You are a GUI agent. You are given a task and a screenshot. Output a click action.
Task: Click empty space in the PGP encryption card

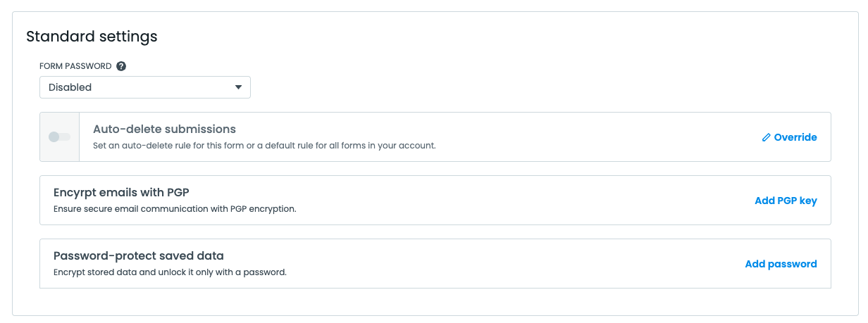(x=493, y=201)
